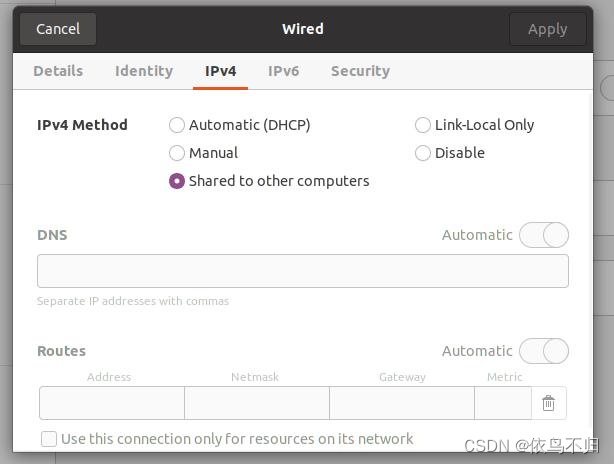Select the Automatic (DHCP) radio button
Screen dimensions: 614x464
(177, 125)
